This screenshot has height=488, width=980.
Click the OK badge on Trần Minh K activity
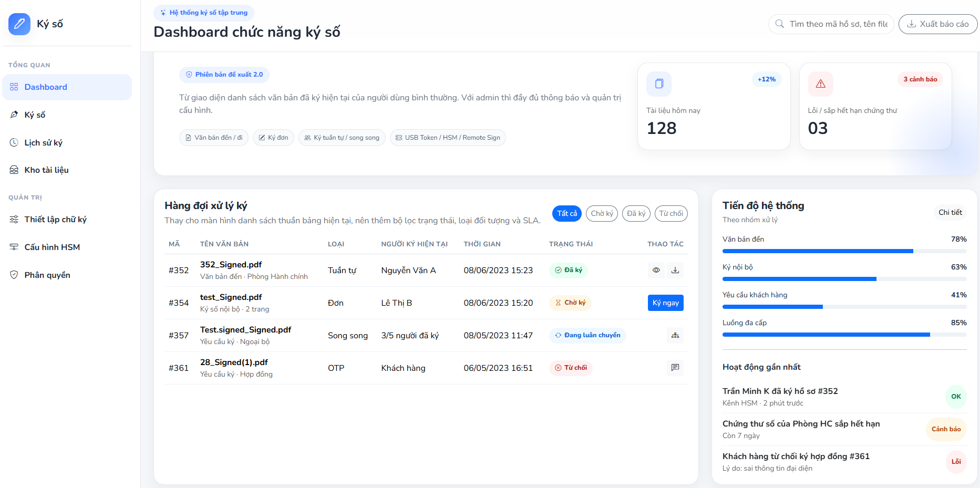coord(956,397)
